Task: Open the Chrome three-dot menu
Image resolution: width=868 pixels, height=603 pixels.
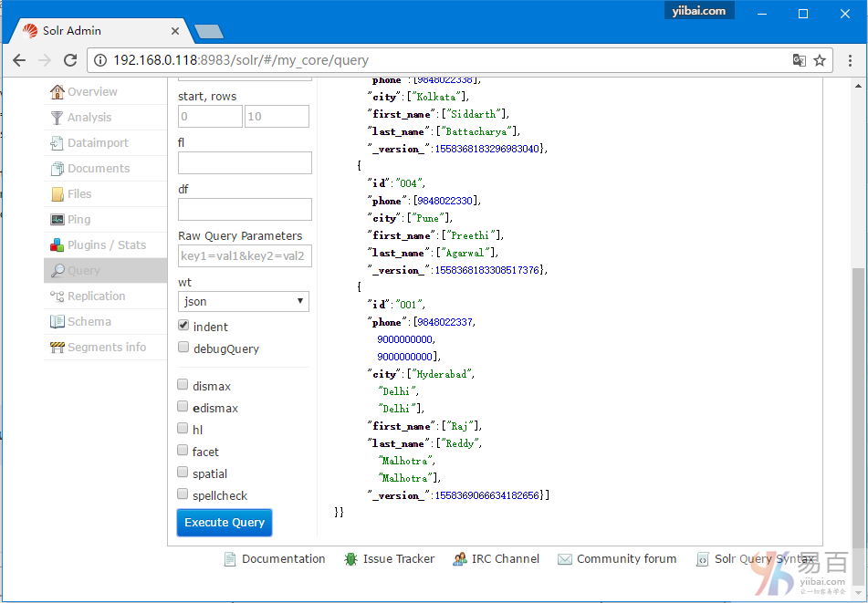Action: click(850, 60)
